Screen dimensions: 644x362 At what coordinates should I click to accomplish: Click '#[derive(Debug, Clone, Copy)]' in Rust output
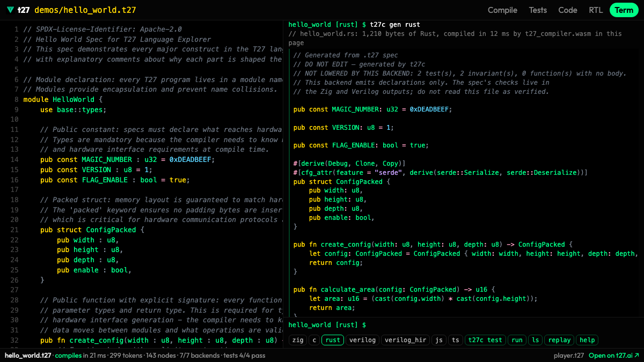(349, 164)
